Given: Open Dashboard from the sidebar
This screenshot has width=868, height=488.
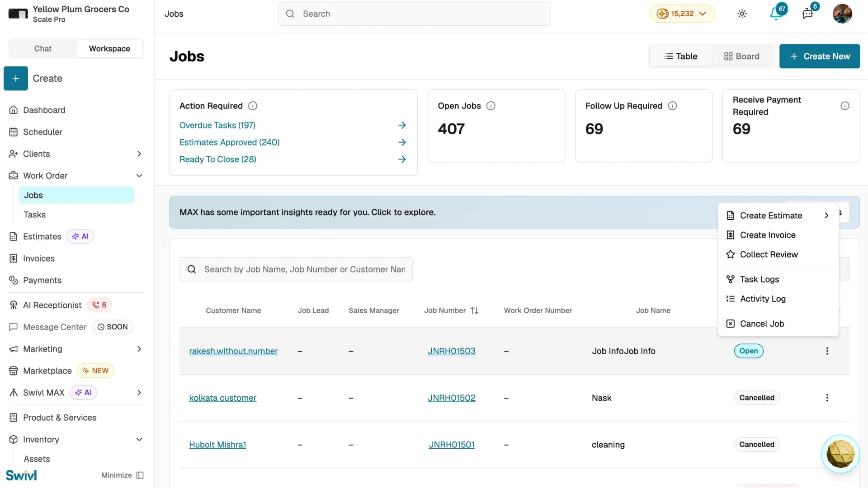Looking at the screenshot, I should [44, 110].
